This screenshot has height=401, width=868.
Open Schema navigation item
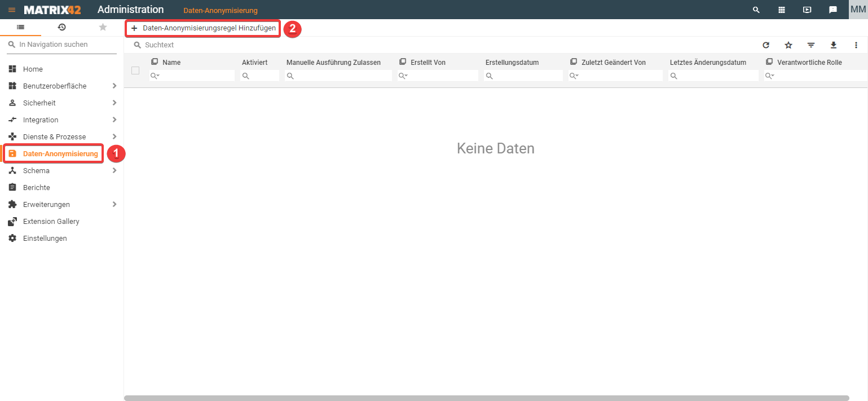(x=36, y=170)
